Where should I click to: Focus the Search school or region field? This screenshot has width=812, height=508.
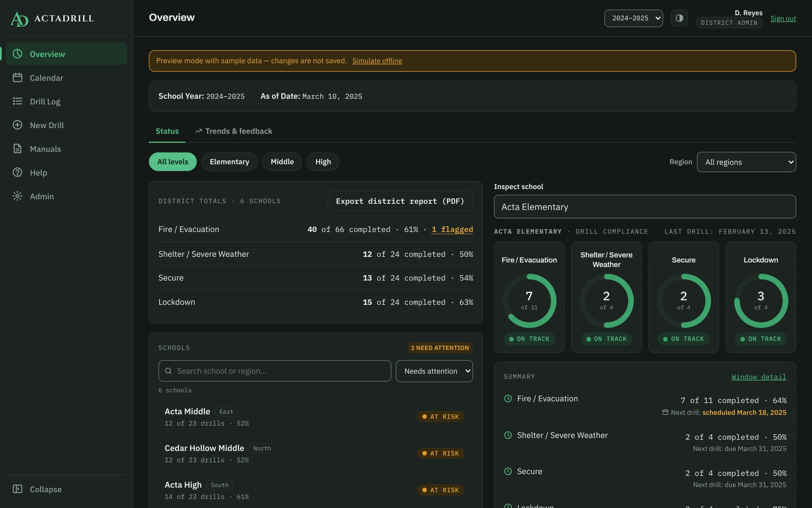click(x=274, y=371)
